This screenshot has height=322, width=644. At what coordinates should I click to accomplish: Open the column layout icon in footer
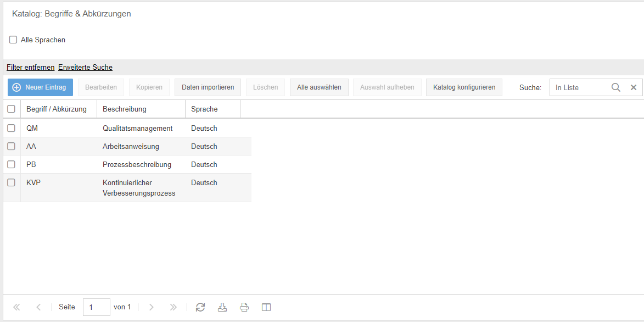(x=266, y=307)
